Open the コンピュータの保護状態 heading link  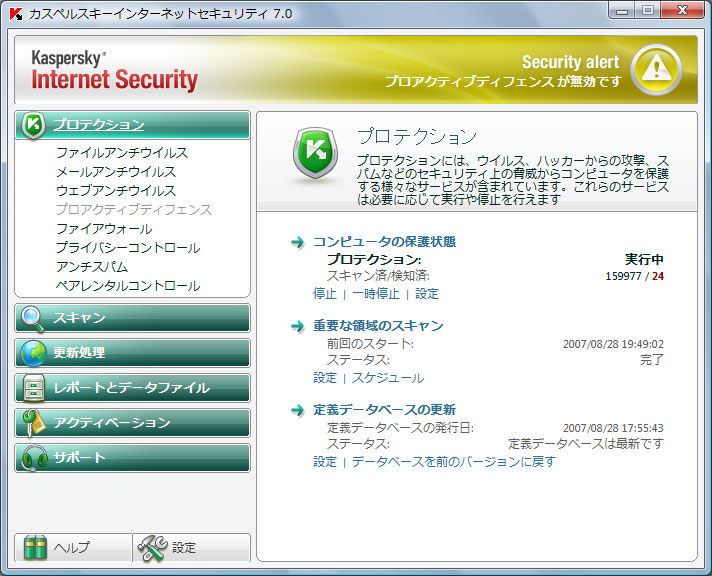click(384, 242)
